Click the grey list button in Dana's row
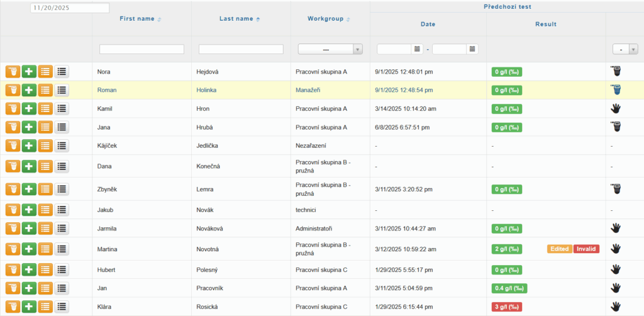 point(62,166)
